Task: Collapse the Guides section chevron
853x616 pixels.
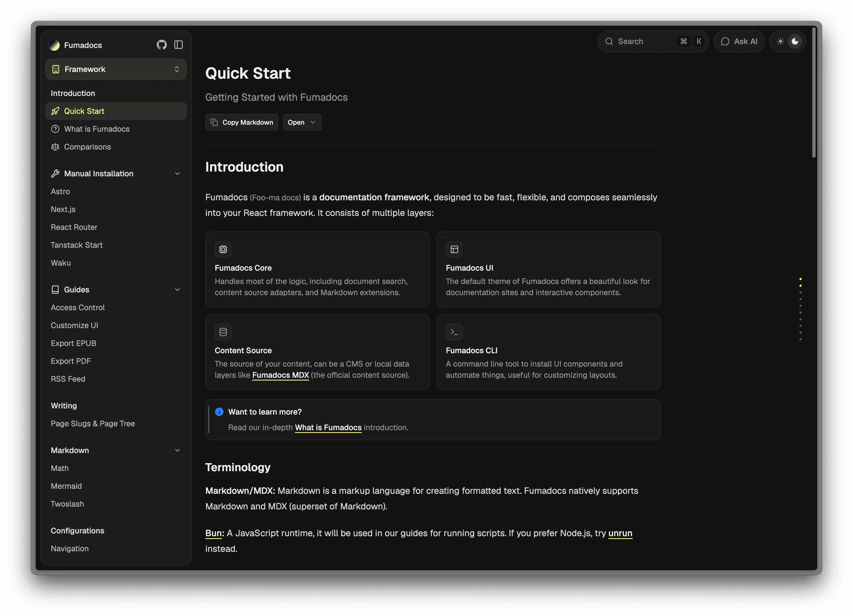Action: click(x=177, y=290)
